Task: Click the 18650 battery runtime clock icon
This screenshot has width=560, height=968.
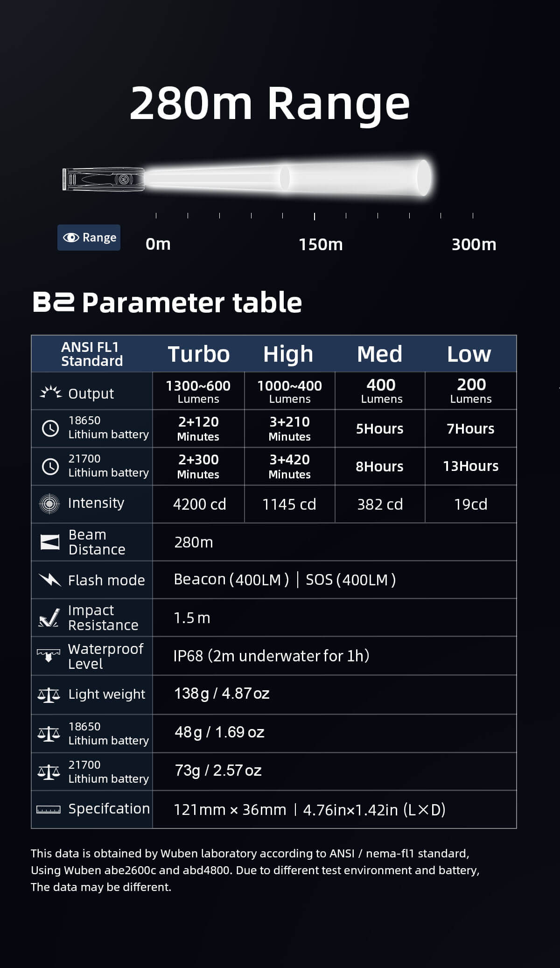Action: point(50,428)
